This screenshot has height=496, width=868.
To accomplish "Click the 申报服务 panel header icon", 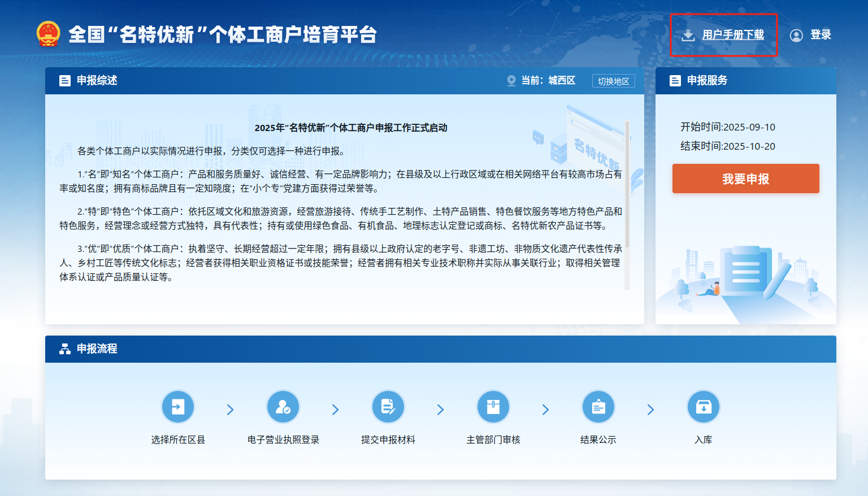I will 675,81.
